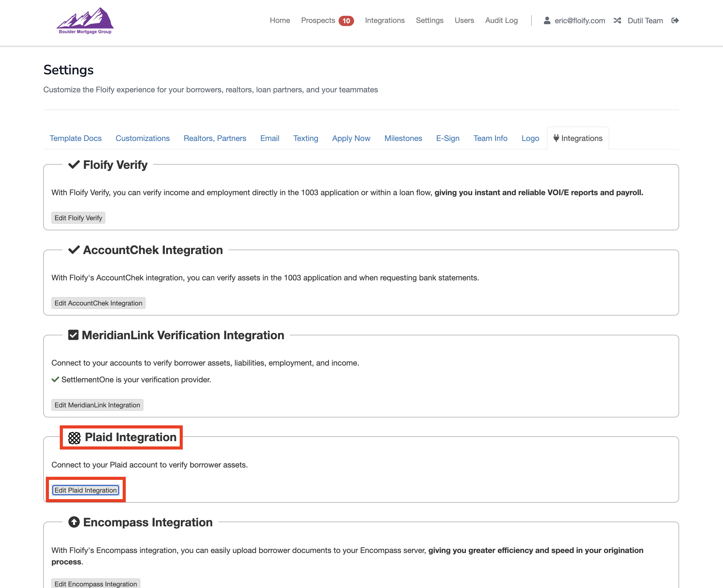Click the Plaid logo icon

(74, 438)
